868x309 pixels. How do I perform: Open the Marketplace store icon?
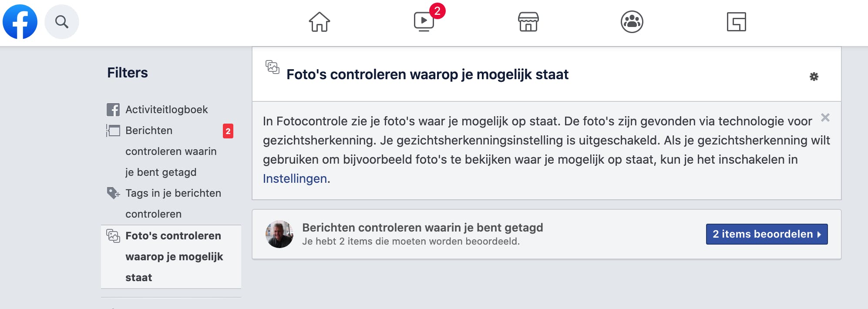528,22
